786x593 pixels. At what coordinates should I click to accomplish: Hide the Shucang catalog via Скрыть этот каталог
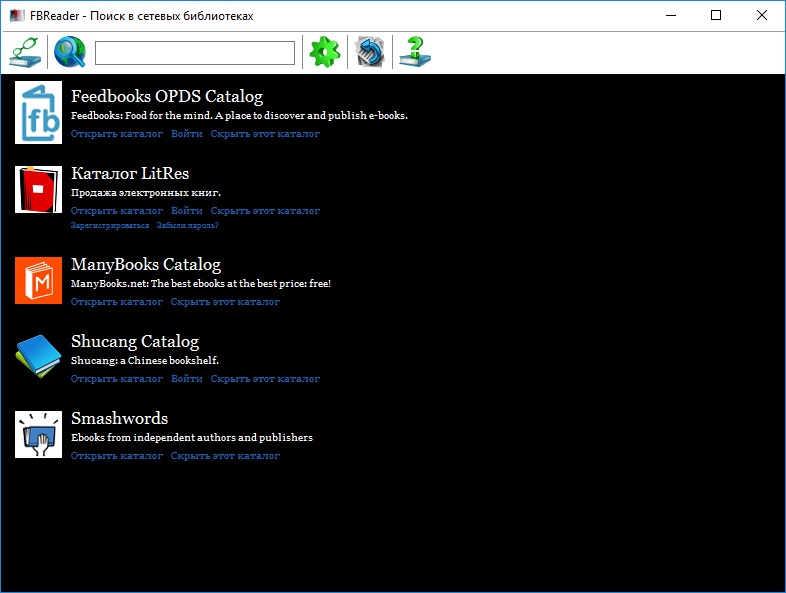click(x=265, y=379)
